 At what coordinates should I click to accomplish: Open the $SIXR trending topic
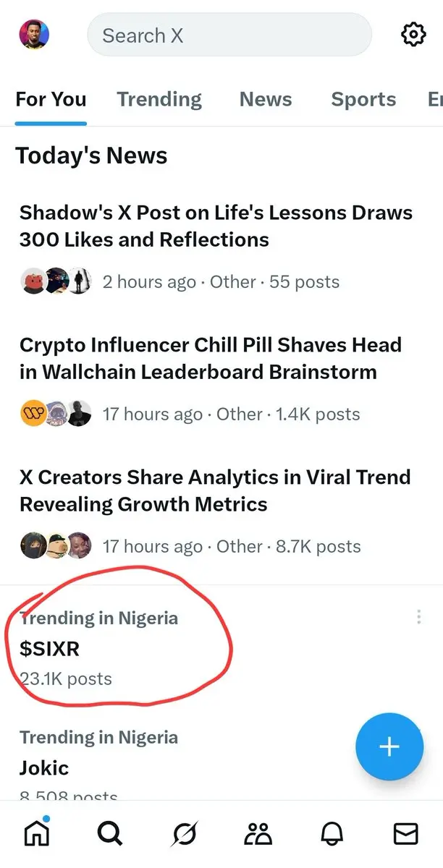pos(221,648)
